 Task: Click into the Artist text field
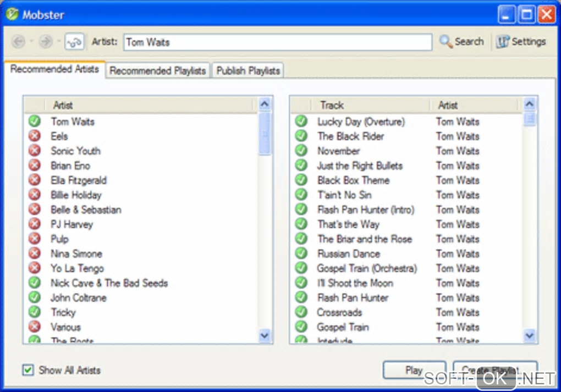(x=278, y=42)
